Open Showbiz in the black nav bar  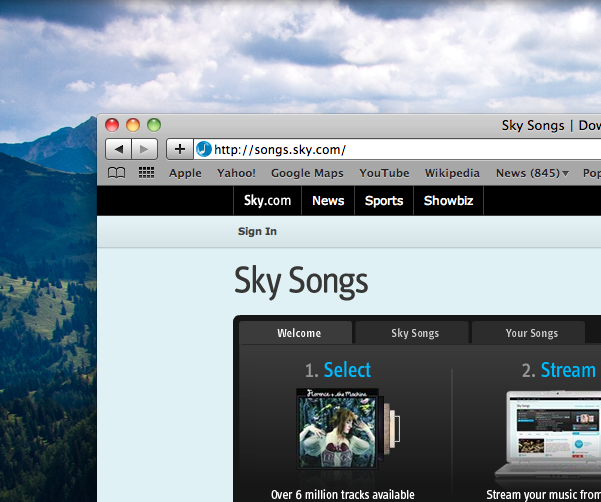(x=448, y=200)
